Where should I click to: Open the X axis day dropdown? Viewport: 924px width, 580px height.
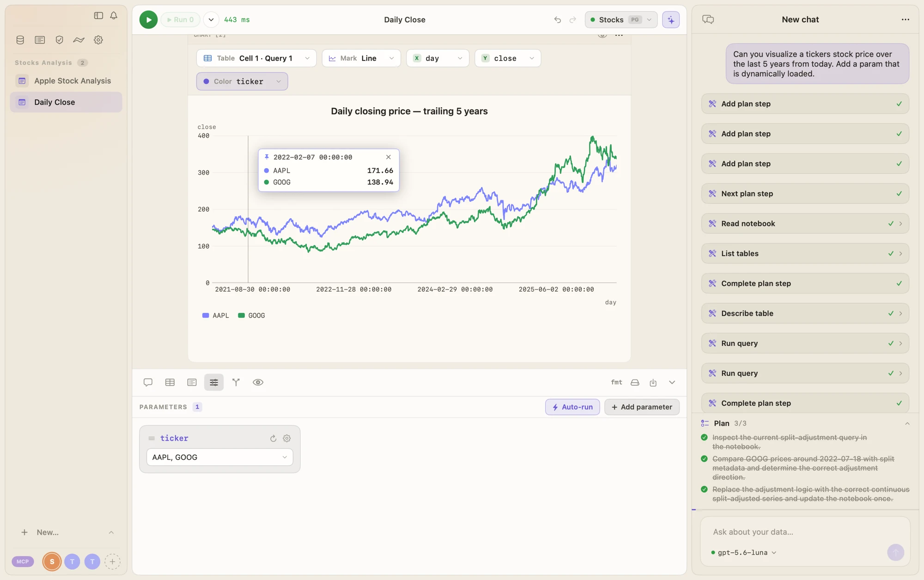click(438, 58)
